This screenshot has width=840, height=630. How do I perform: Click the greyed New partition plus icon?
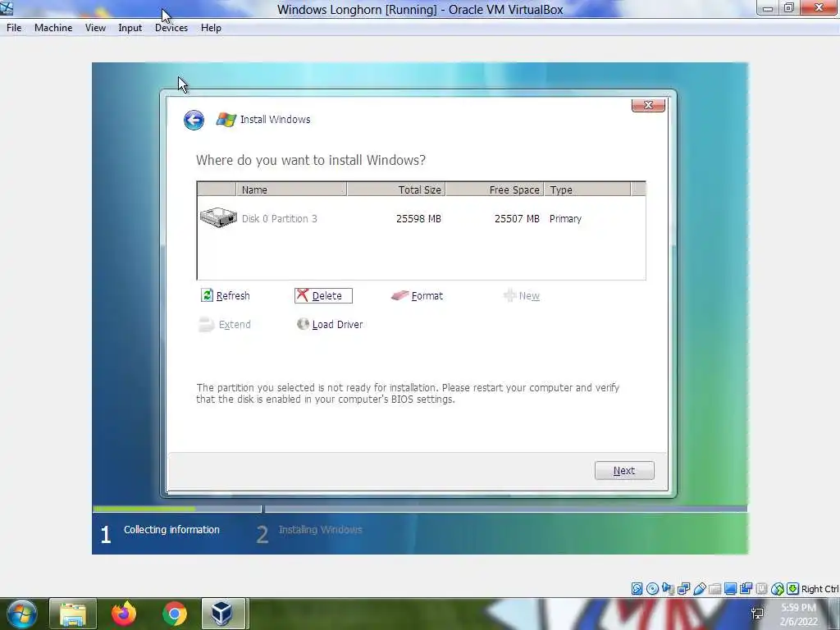509,295
